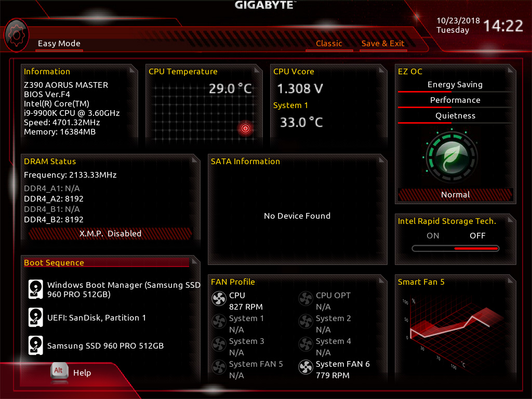Click the CPU fan icon in FAN Profile
This screenshot has height=399, width=532.
pyautogui.click(x=219, y=299)
